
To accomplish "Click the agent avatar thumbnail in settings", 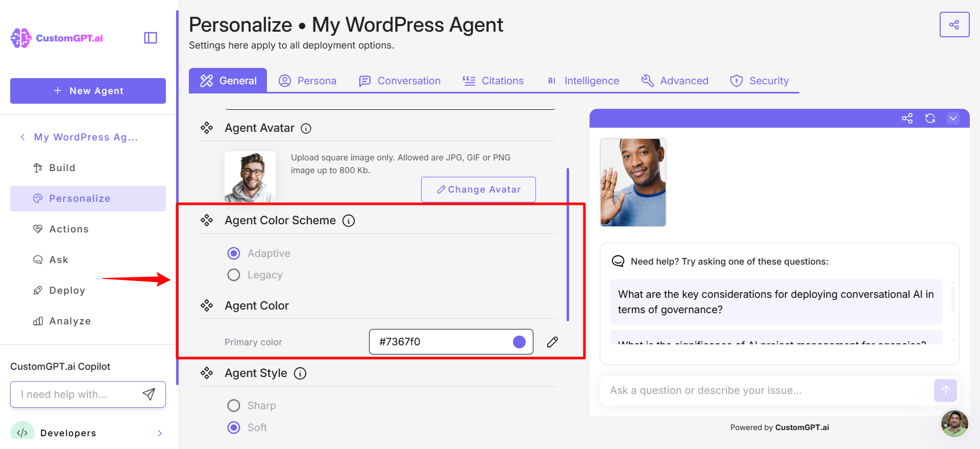I will [250, 177].
